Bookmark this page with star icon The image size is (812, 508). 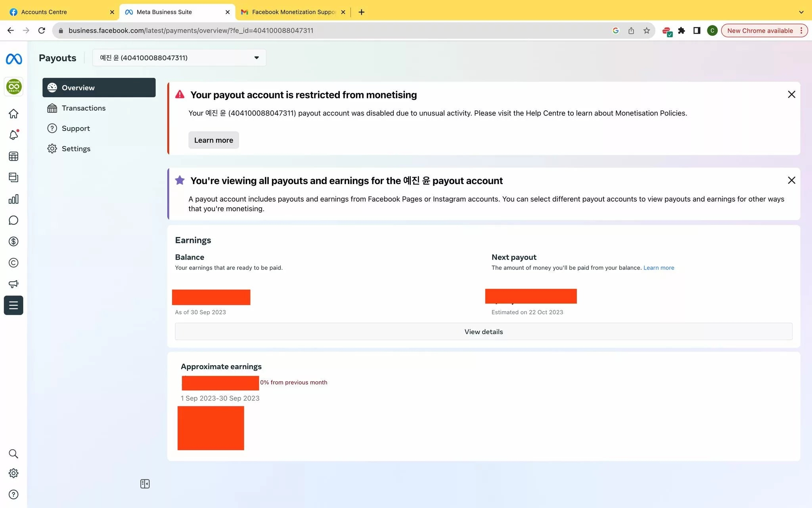(x=647, y=31)
